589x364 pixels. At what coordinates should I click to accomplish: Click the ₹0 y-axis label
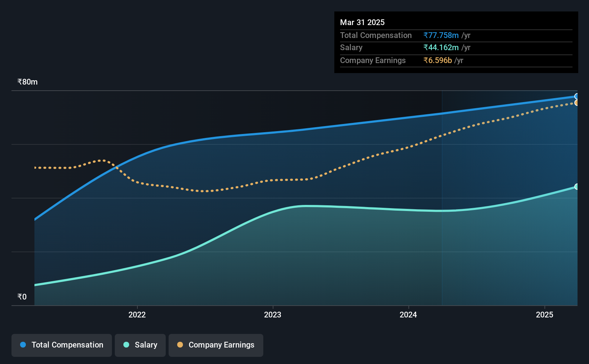[22, 297]
